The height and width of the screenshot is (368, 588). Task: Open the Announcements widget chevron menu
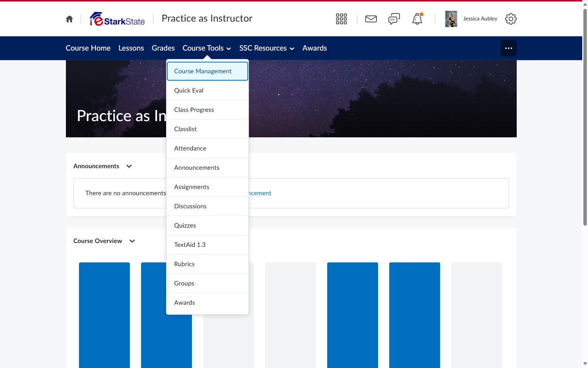[129, 166]
